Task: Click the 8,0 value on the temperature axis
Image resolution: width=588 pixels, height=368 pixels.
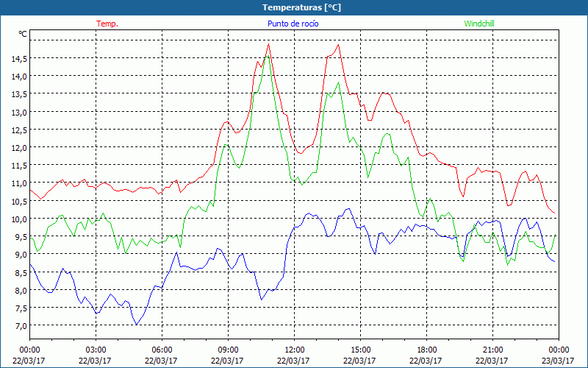Action: (x=21, y=290)
